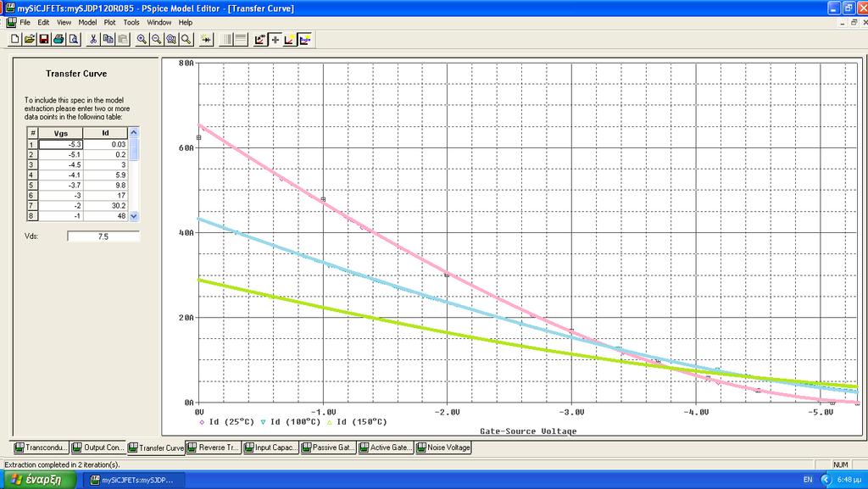868x489 pixels.
Task: Switch to the Transconductance tab
Action: tap(41, 447)
